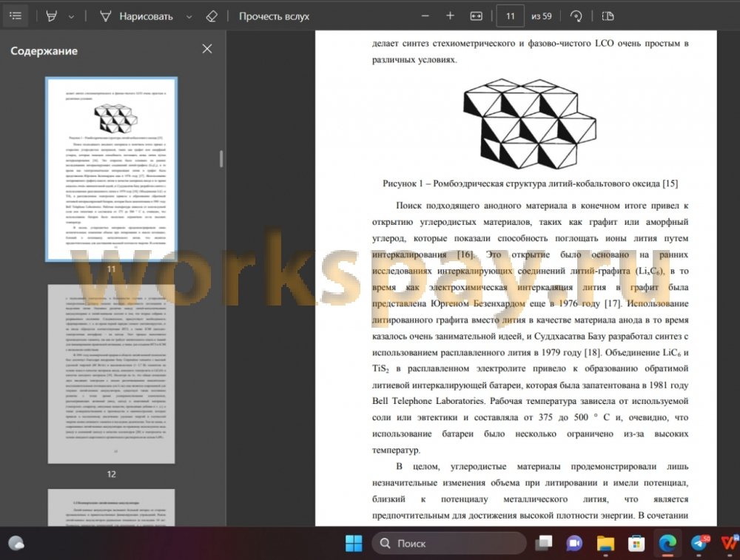The image size is (740, 560).
Task: Open the Windows Start menu
Action: [354, 544]
